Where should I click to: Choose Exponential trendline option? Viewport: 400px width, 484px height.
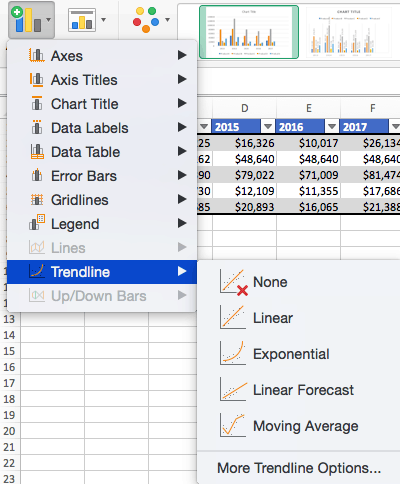pyautogui.click(x=299, y=354)
